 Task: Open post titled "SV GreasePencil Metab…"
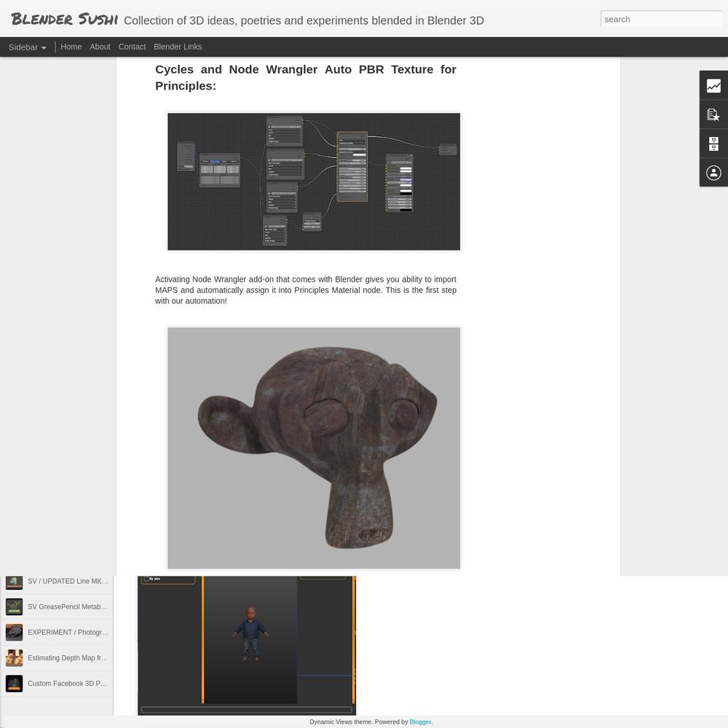pos(68,607)
